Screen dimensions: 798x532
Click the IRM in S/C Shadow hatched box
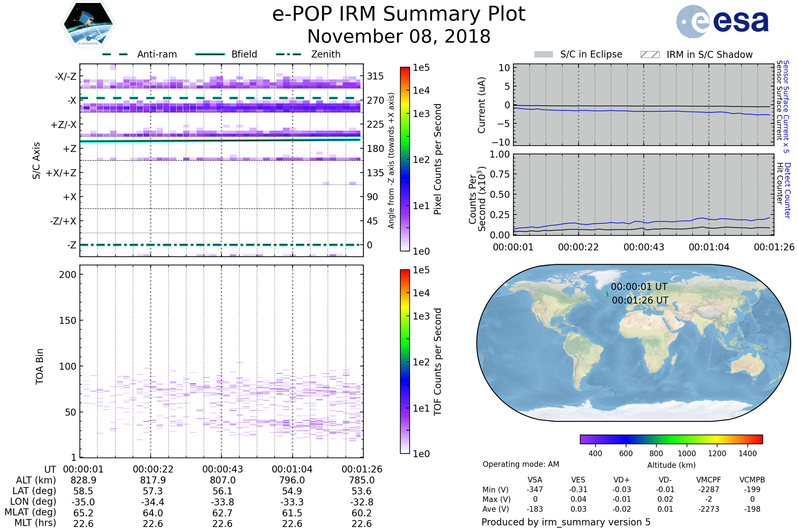pos(650,55)
